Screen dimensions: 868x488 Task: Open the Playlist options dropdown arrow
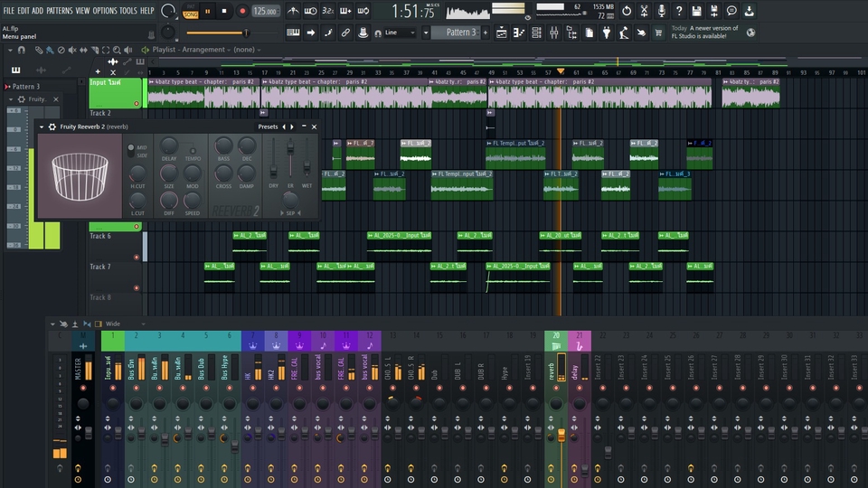9,50
